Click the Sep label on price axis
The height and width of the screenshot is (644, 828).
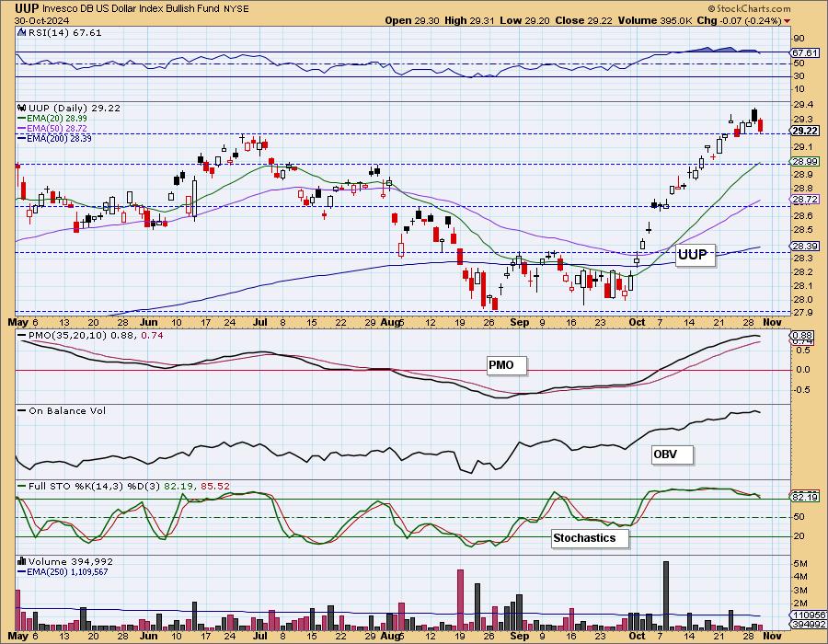point(520,322)
